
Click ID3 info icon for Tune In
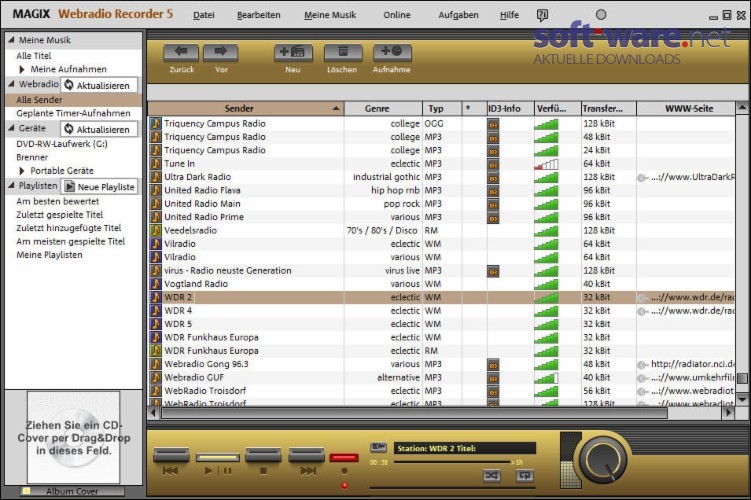(493, 164)
